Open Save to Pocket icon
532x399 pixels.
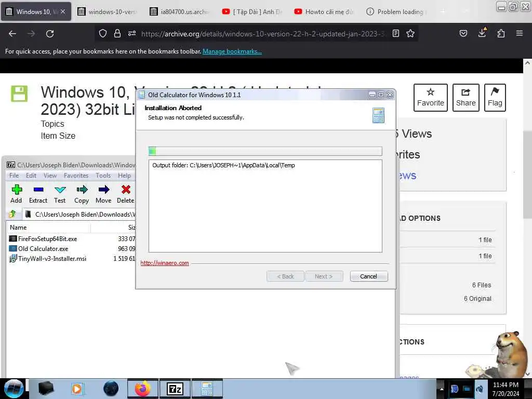[463, 33]
